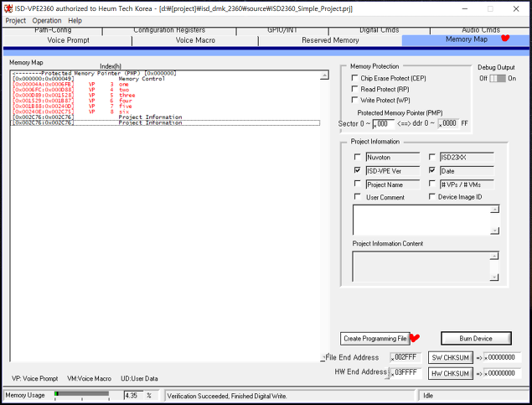Enable Write Protect (WP) checkbox

[355, 100]
